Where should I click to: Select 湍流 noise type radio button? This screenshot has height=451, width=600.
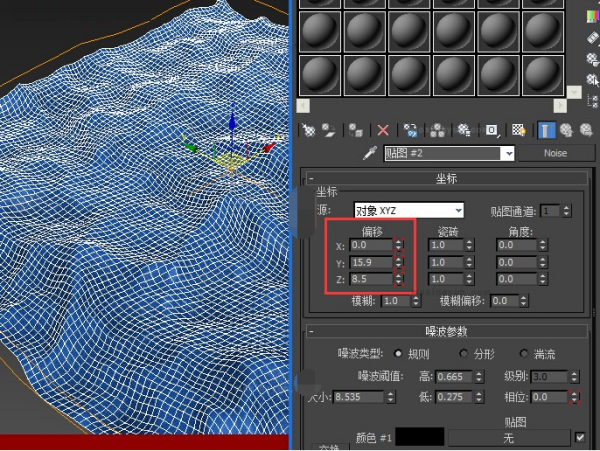(x=524, y=353)
